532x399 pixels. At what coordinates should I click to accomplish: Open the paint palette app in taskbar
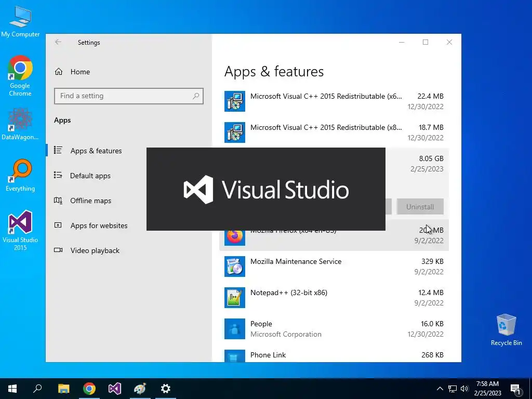click(x=140, y=389)
